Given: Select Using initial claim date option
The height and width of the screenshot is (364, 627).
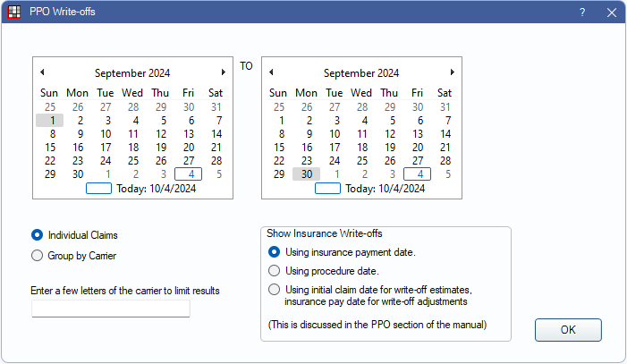Looking at the screenshot, I should click(x=275, y=289).
